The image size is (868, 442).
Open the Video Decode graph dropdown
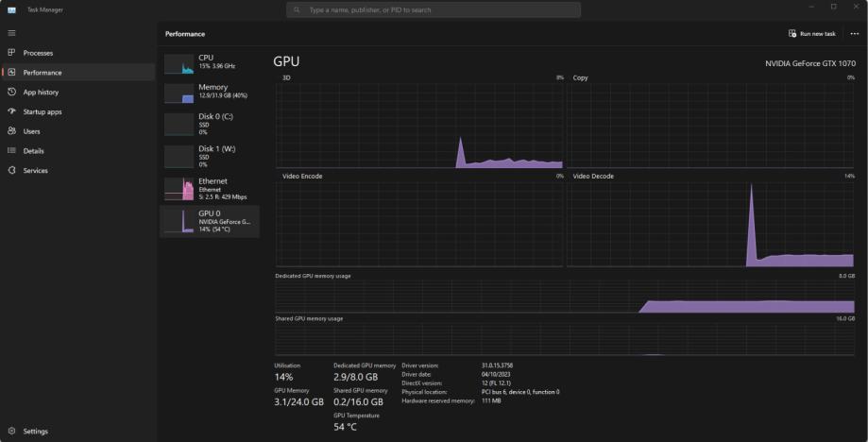coord(593,176)
